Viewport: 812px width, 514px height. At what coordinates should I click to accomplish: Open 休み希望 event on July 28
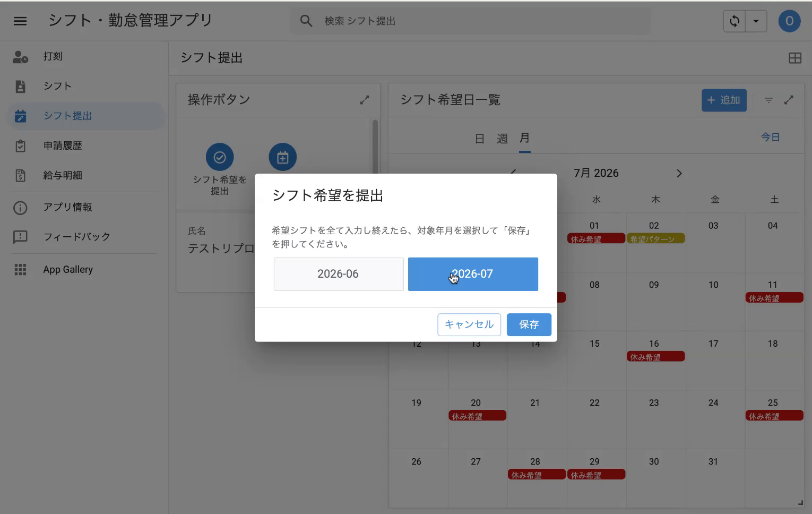pyautogui.click(x=537, y=475)
